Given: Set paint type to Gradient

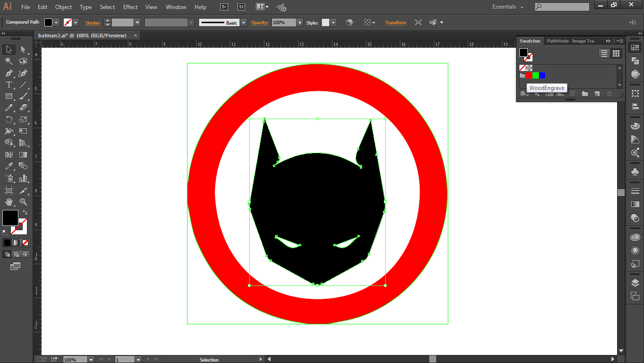Looking at the screenshot, I should click(16, 242).
